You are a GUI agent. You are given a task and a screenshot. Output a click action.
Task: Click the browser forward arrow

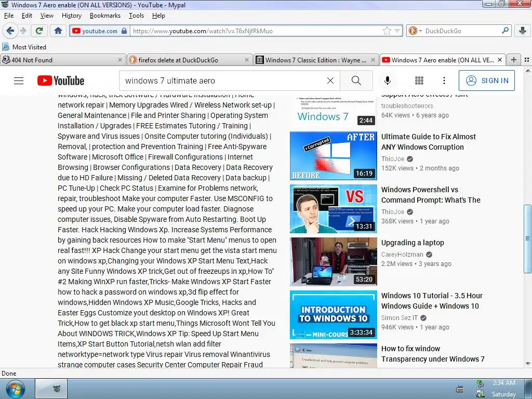[x=23, y=31]
